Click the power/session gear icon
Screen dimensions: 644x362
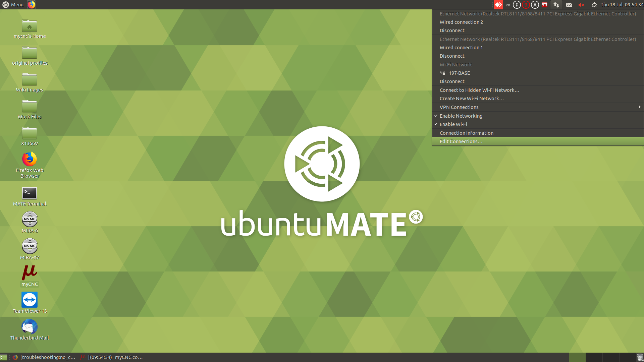click(594, 5)
